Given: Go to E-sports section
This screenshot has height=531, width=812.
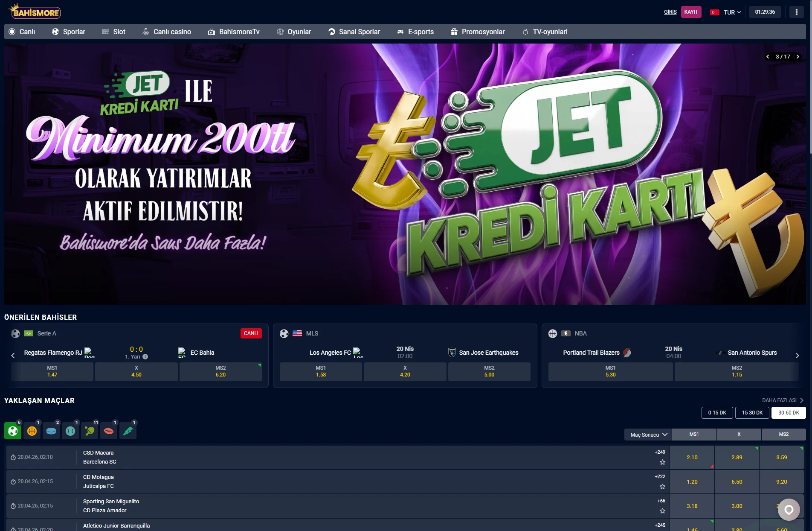Looking at the screenshot, I should point(415,32).
